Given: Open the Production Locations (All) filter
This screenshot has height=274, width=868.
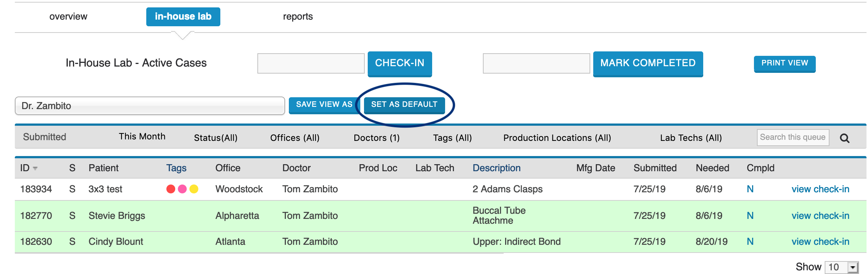Looking at the screenshot, I should coord(557,138).
